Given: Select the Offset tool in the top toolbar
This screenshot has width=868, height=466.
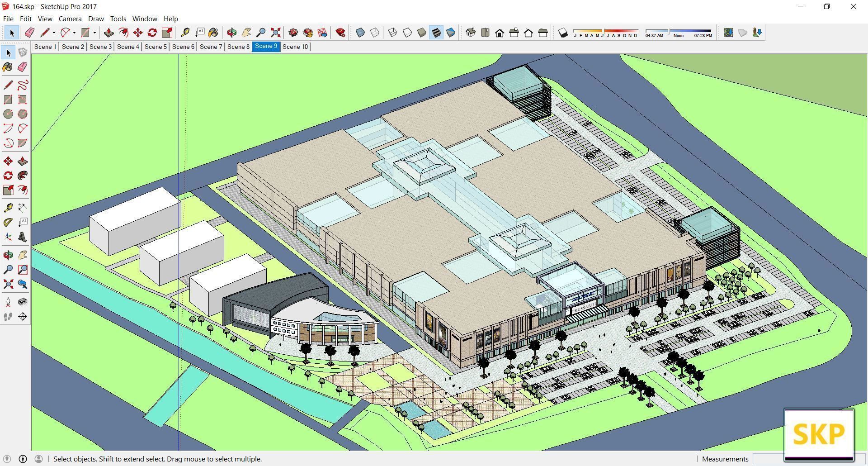Looking at the screenshot, I should (123, 33).
